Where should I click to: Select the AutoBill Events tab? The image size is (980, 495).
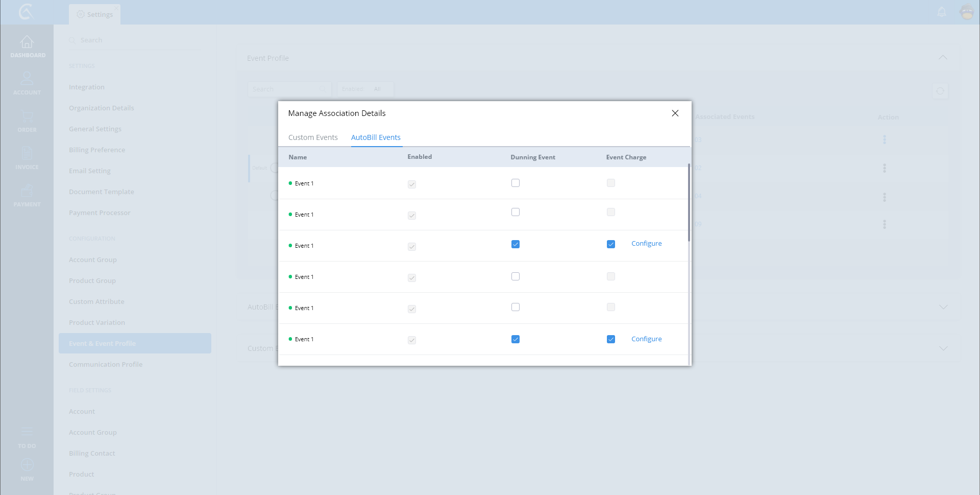coord(376,137)
